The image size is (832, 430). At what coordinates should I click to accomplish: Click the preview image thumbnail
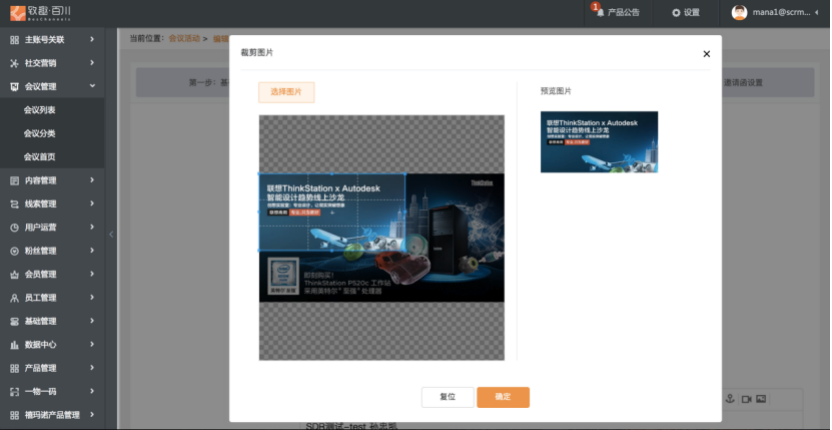[x=599, y=142]
